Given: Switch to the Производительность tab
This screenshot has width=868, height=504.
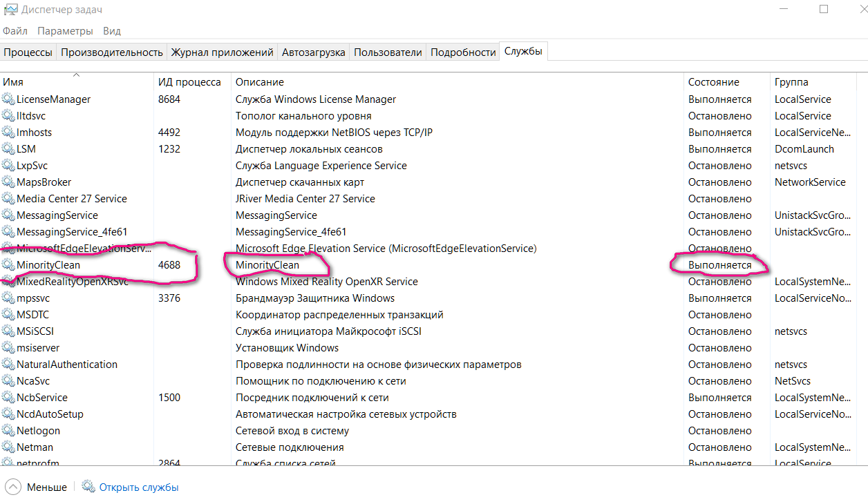Looking at the screenshot, I should pyautogui.click(x=111, y=52).
